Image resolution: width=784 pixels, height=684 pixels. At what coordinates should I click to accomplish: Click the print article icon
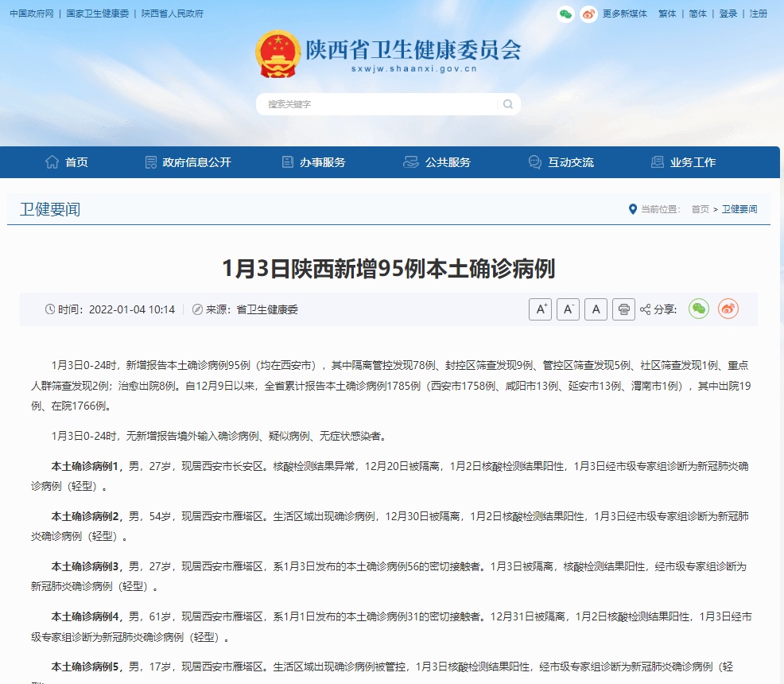click(x=623, y=309)
